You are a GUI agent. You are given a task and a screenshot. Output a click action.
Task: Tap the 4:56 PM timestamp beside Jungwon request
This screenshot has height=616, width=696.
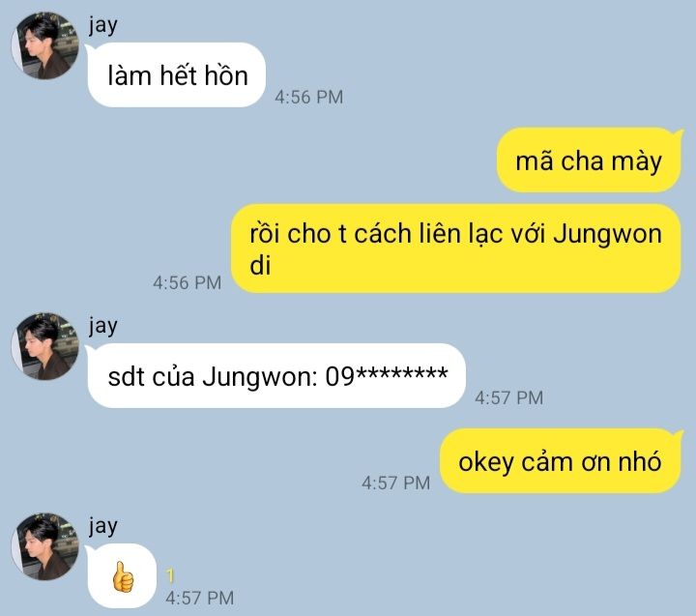click(187, 283)
